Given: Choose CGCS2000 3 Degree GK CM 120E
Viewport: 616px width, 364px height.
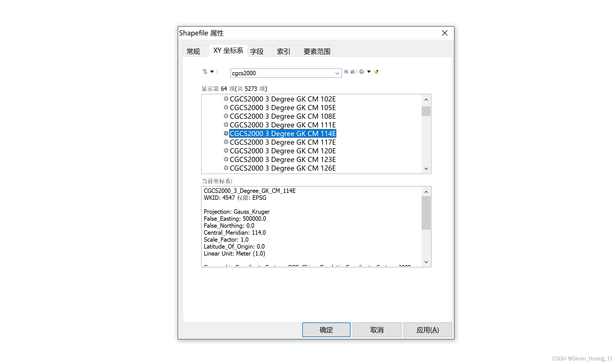Looking at the screenshot, I should [x=282, y=151].
